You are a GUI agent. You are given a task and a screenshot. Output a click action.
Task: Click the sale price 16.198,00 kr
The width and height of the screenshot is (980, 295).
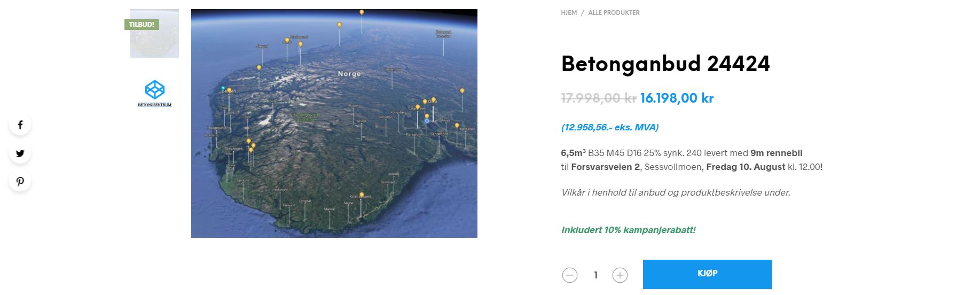pyautogui.click(x=677, y=98)
